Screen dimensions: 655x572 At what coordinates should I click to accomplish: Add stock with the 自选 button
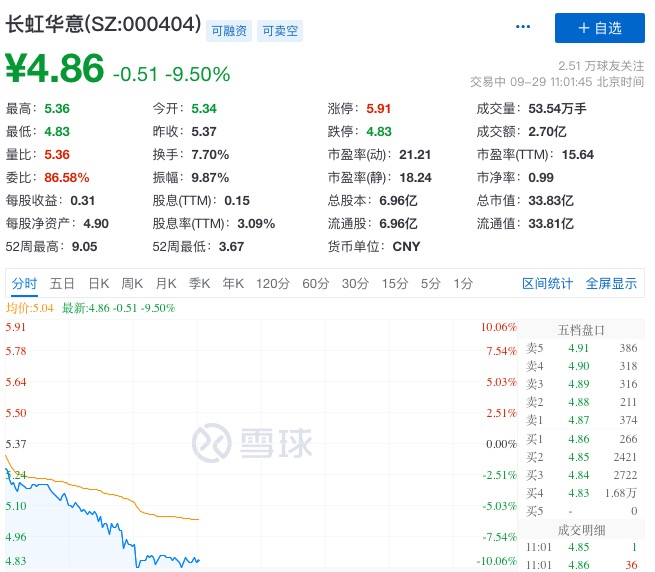[599, 28]
